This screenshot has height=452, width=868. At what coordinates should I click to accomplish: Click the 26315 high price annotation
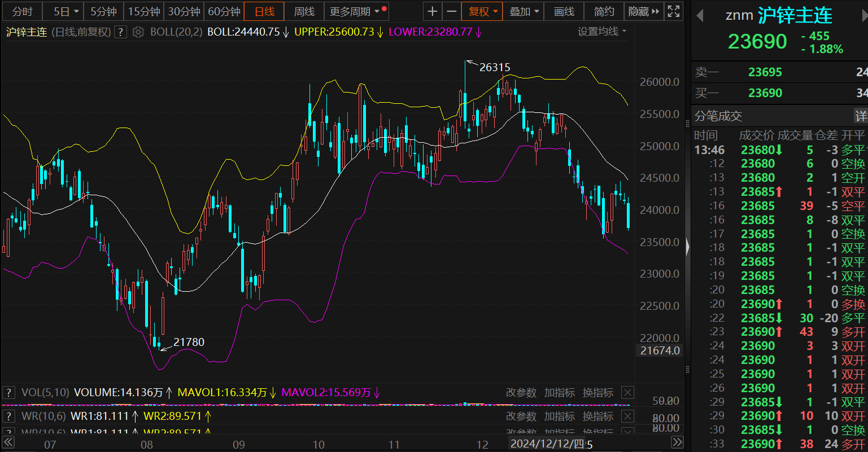pos(495,67)
